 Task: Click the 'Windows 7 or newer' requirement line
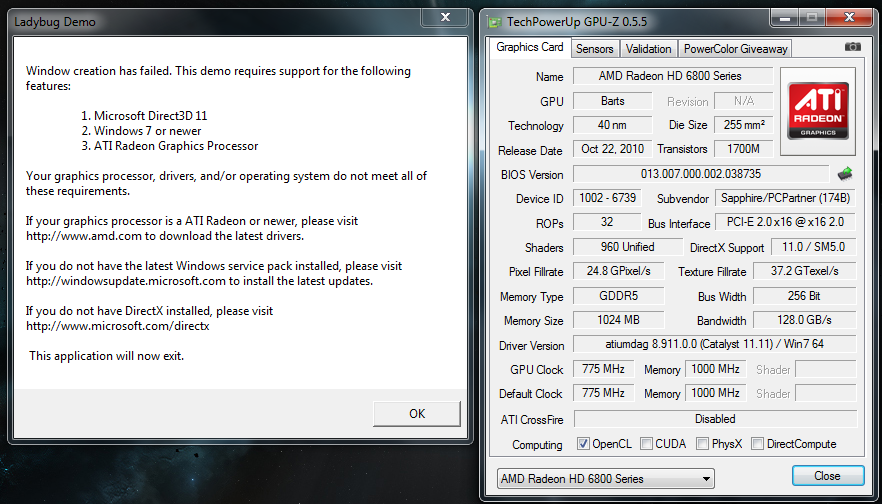click(x=141, y=131)
